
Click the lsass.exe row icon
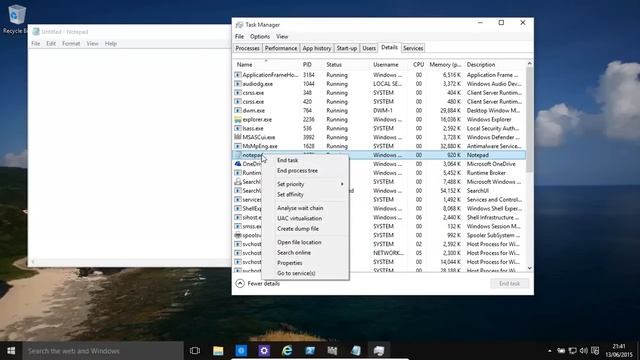[x=238, y=128]
